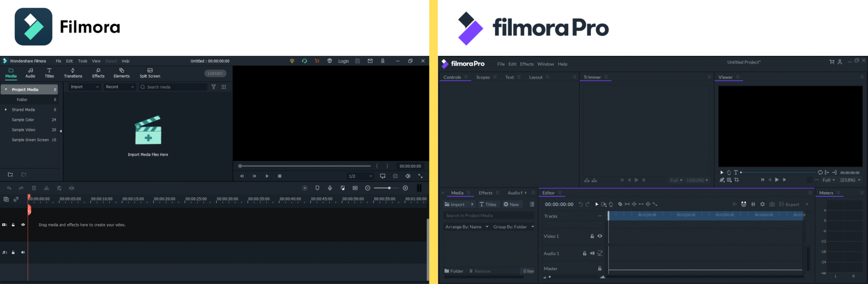Click the filter icon beside Search media
868x284 pixels.
point(214,87)
